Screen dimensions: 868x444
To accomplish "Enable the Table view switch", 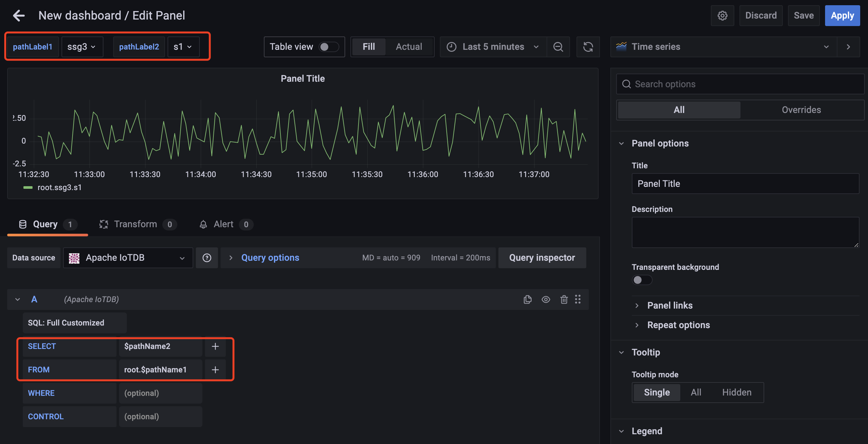I will 328,47.
